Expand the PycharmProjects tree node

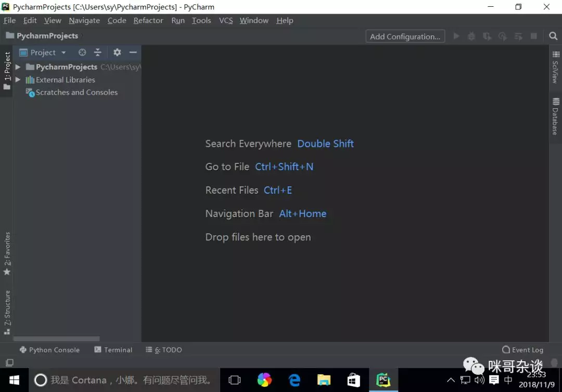pos(18,67)
